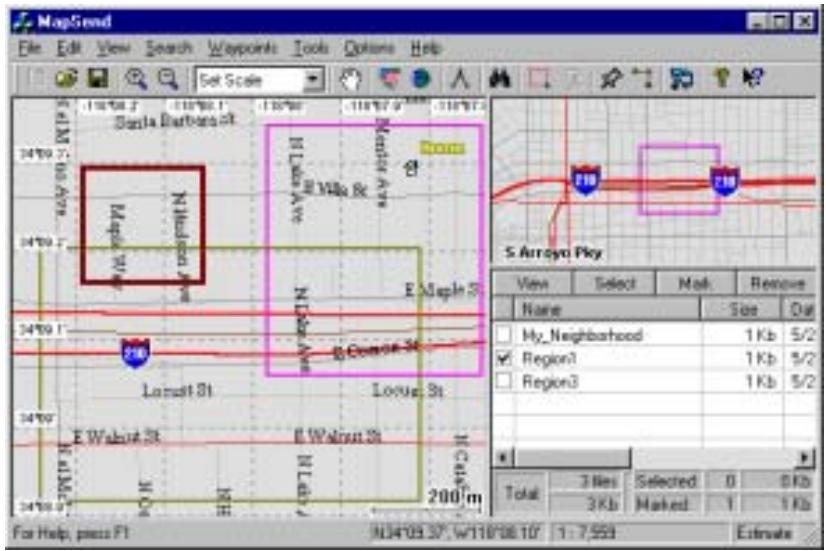This screenshot has width=826, height=551.
Task: Click the blue GPS upload icon
Action: click(682, 80)
